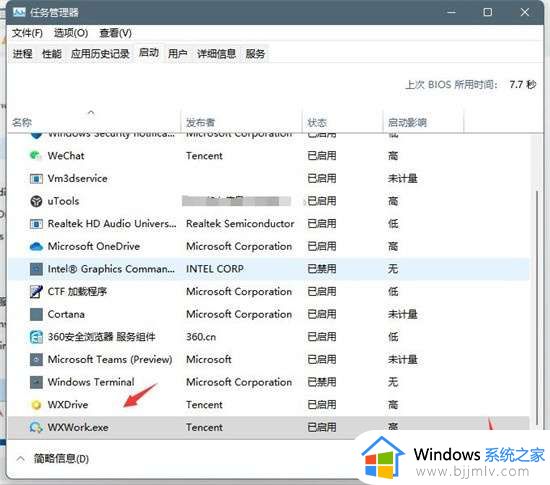Click 7.7 秒 BIOS time value

523,85
